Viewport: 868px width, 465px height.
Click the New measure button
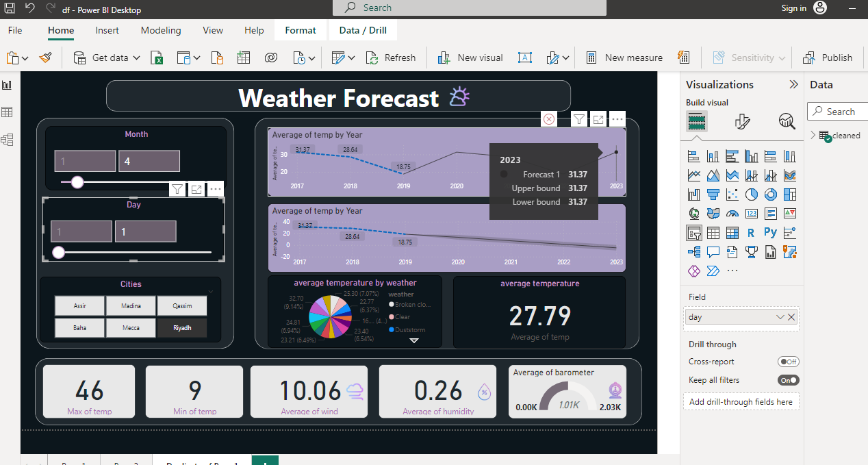click(x=624, y=58)
